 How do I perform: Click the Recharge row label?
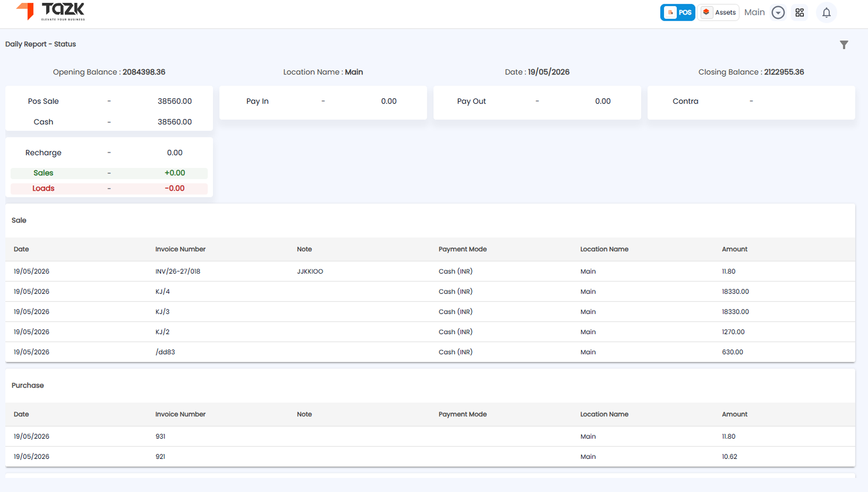[x=43, y=153]
